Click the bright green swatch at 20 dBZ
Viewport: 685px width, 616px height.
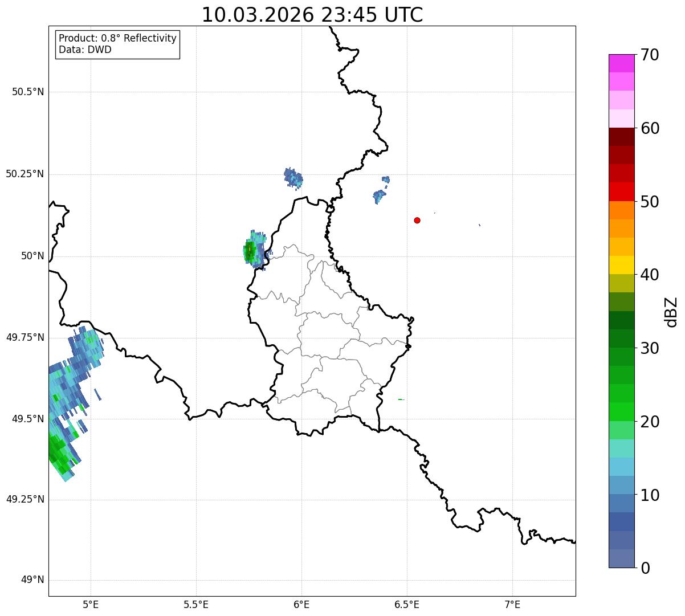(x=621, y=412)
